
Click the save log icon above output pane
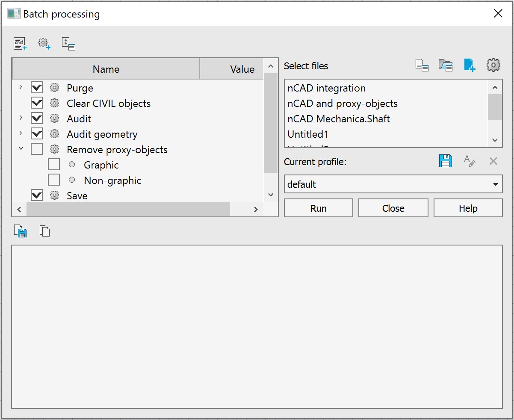(20, 231)
